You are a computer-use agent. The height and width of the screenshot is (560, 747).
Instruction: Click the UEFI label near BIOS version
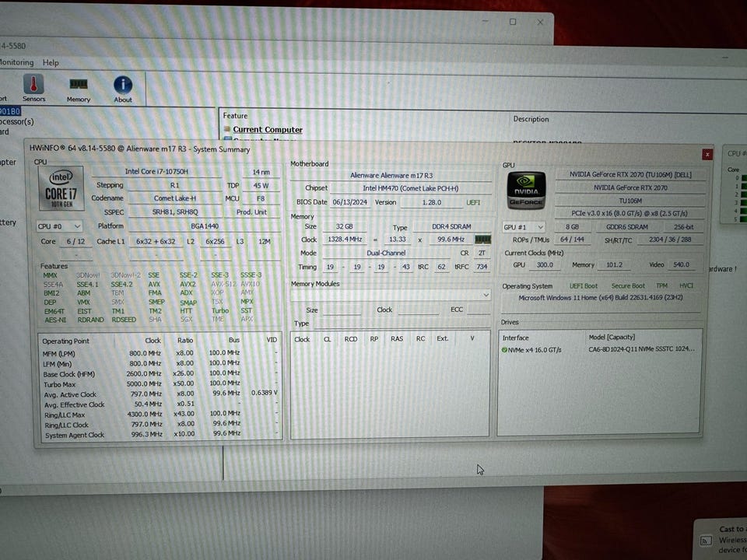473,202
